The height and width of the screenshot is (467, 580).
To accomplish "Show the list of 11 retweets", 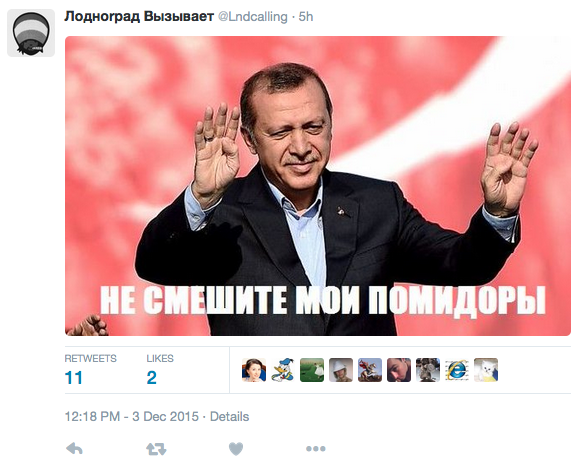I will click(90, 370).
